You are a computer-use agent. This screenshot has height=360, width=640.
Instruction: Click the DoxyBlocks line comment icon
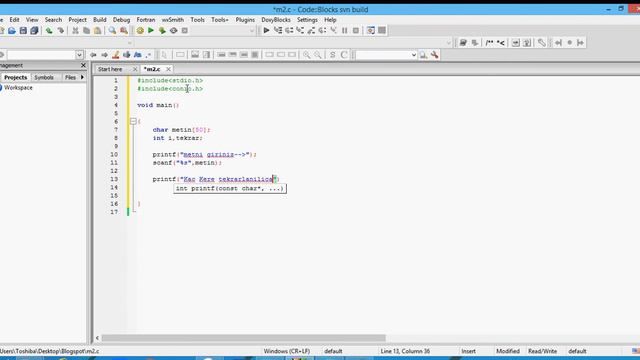click(x=501, y=42)
